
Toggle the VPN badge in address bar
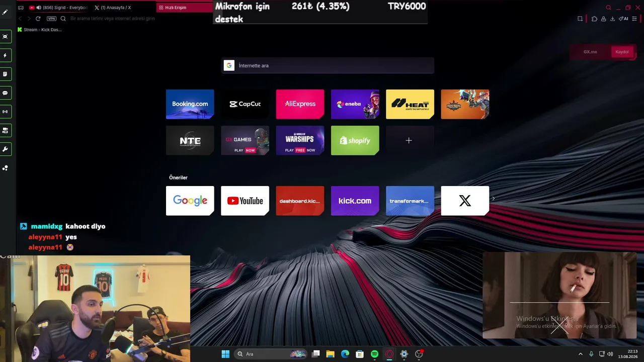click(51, 19)
